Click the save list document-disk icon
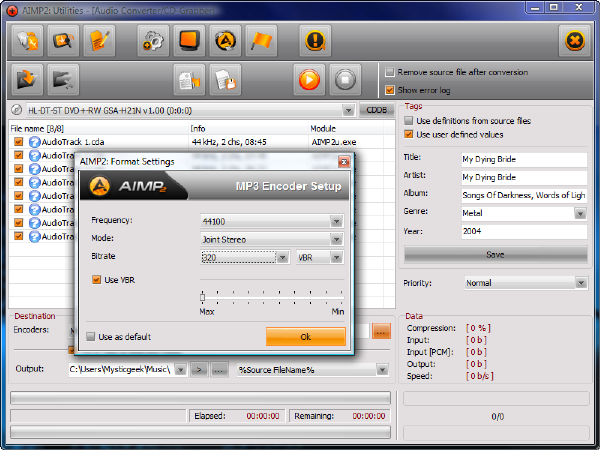Screen dimensions: 600x450 click(x=225, y=80)
